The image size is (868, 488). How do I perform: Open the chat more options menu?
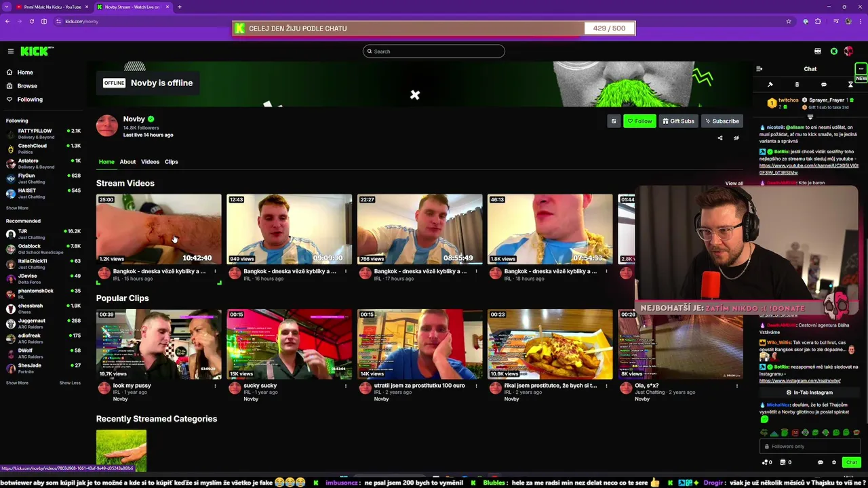861,68
